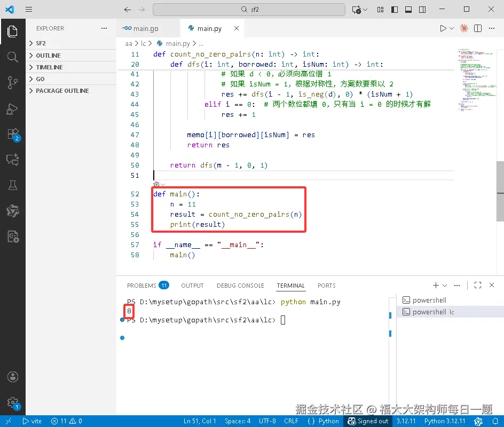Click the Run Python File play button

pyautogui.click(x=443, y=28)
